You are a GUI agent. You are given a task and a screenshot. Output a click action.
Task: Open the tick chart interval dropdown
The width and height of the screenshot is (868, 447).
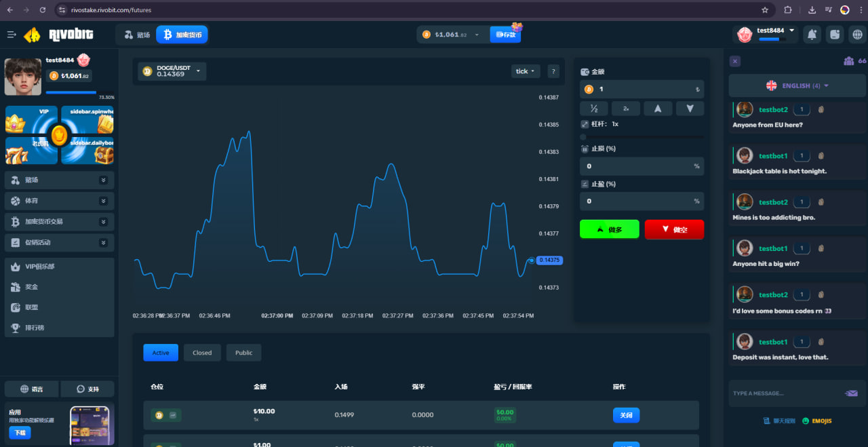(x=525, y=71)
